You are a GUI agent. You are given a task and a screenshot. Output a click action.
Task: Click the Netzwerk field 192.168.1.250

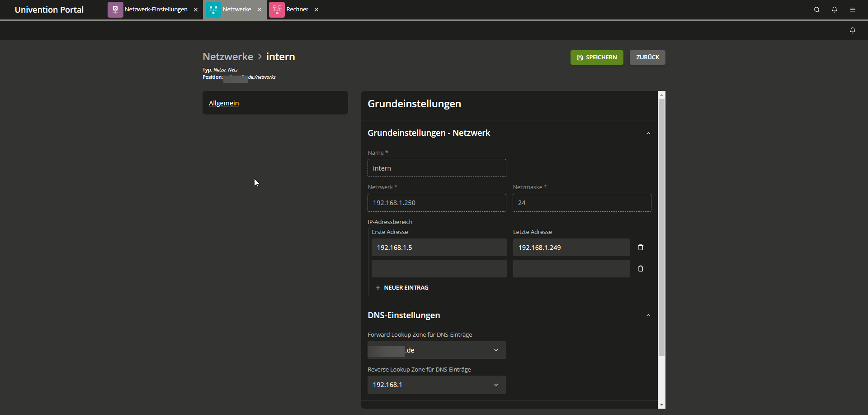coord(437,203)
